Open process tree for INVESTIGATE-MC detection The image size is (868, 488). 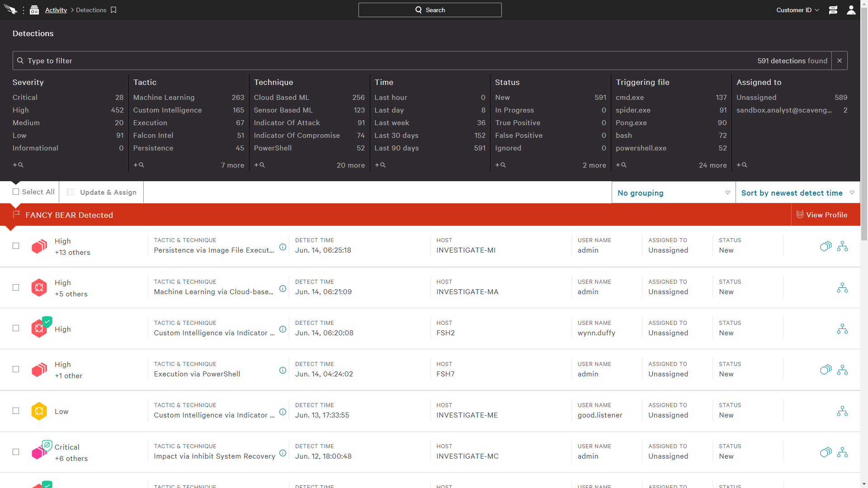coord(842,452)
